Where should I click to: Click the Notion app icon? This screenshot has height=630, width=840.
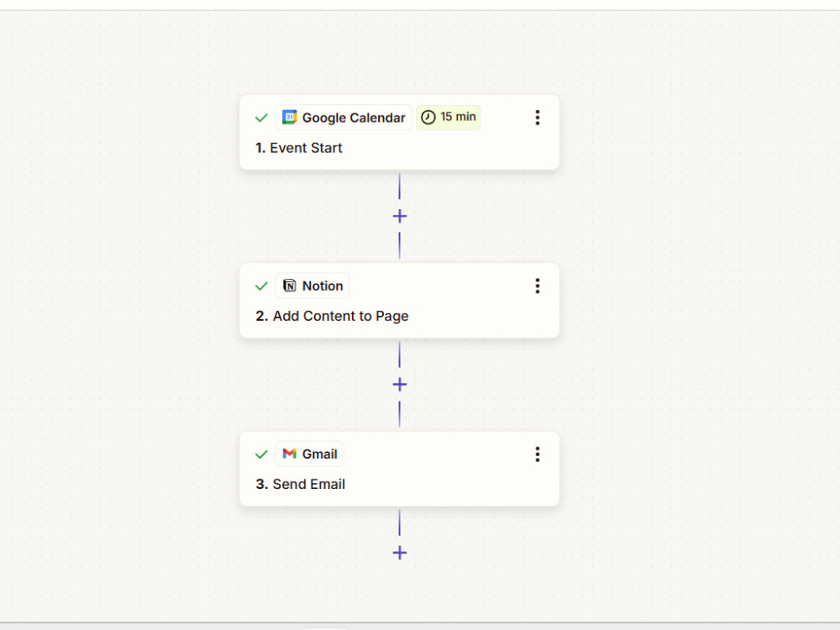tap(289, 286)
